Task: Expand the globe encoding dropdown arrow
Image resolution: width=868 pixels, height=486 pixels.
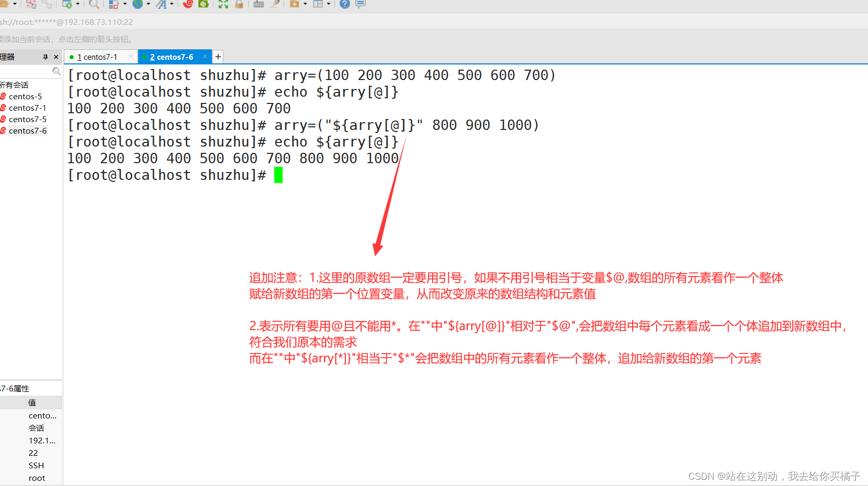Action: pyautogui.click(x=149, y=4)
